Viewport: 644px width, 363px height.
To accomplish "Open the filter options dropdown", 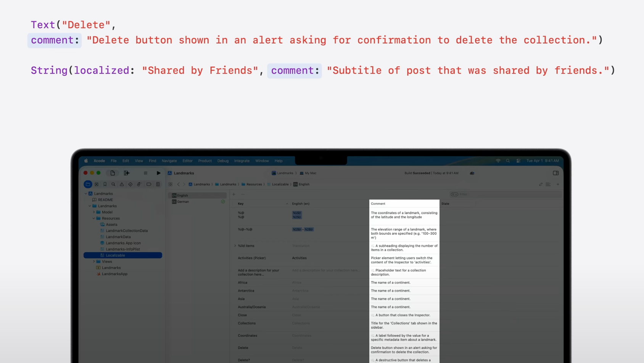I will tap(454, 194).
